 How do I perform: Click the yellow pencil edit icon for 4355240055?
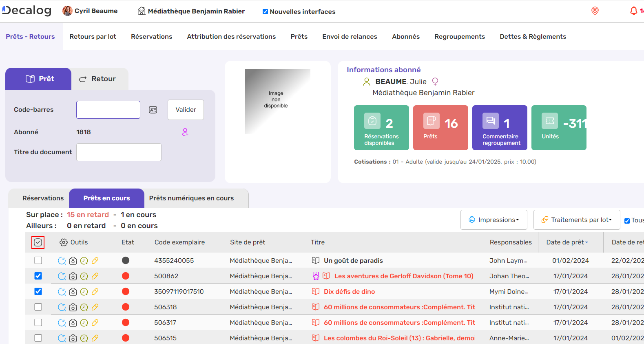click(x=95, y=261)
